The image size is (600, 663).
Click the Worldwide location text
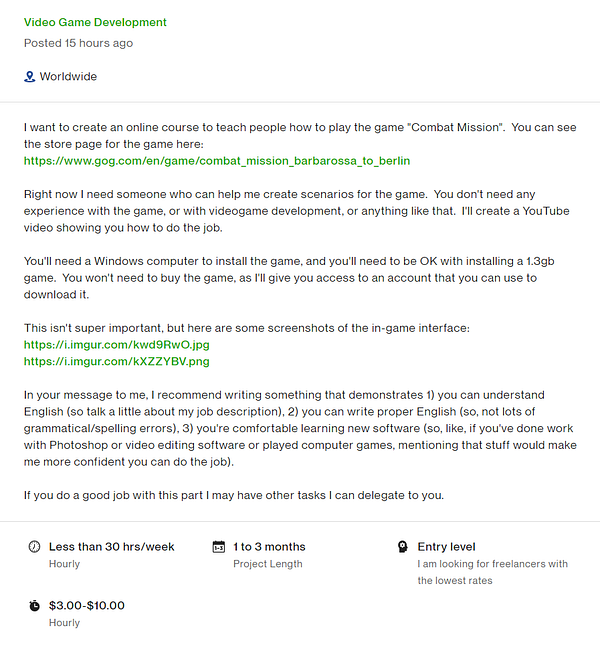pos(68,77)
